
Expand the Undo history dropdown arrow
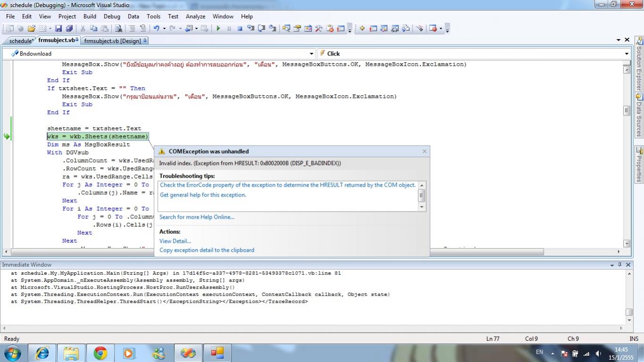point(164,28)
